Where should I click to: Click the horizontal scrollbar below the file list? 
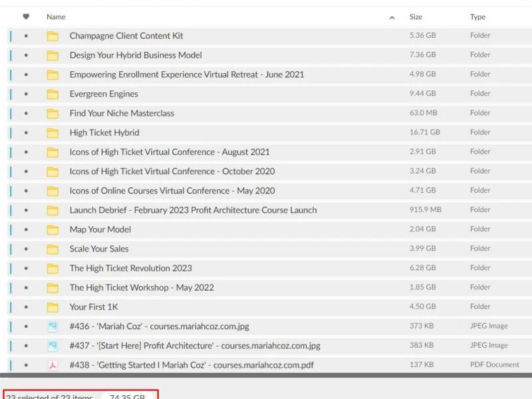point(266,376)
